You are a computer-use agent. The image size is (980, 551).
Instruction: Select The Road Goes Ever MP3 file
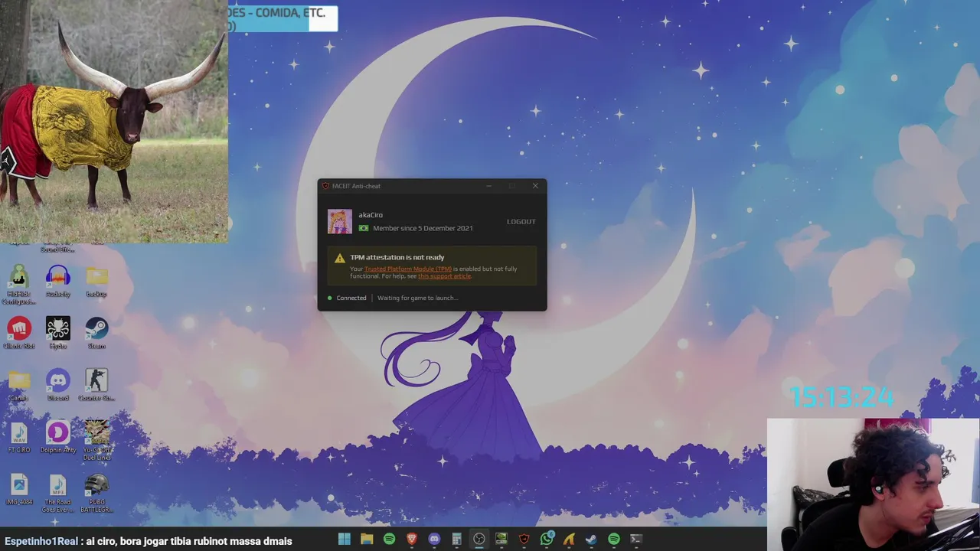click(58, 494)
